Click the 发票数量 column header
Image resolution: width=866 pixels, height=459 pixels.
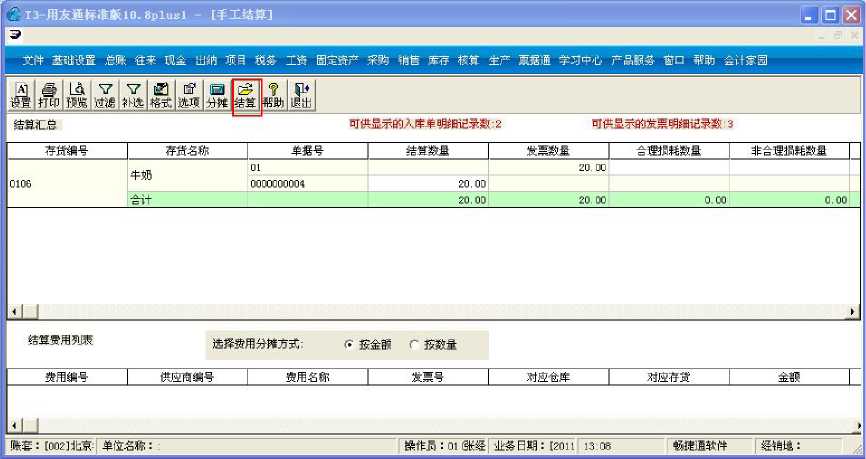[548, 151]
